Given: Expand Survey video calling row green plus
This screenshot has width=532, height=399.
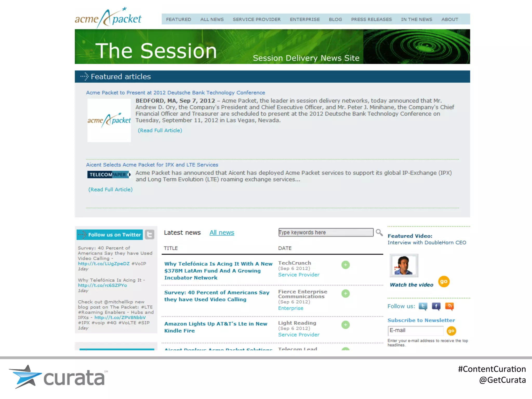Looking at the screenshot, I should [345, 294].
